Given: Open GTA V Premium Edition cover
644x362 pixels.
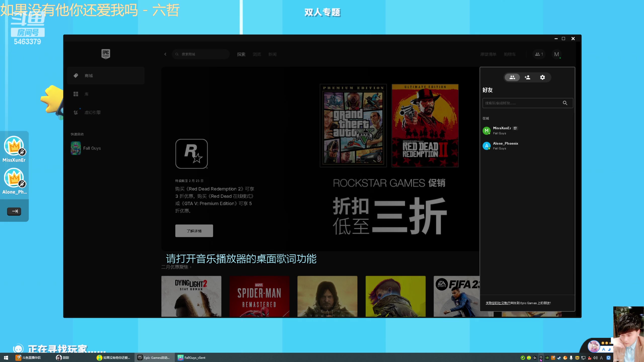Looking at the screenshot, I should click(353, 125).
